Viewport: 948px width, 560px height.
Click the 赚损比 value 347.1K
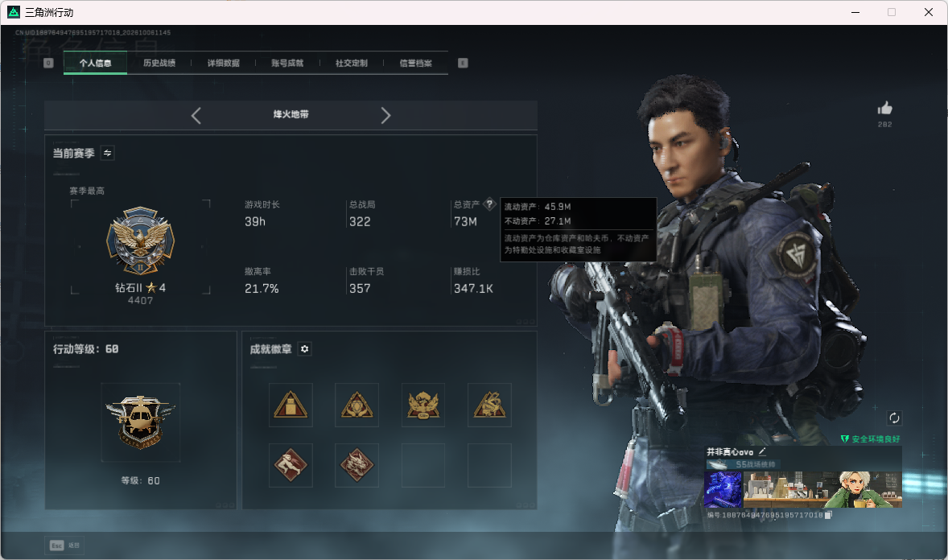pyautogui.click(x=473, y=289)
